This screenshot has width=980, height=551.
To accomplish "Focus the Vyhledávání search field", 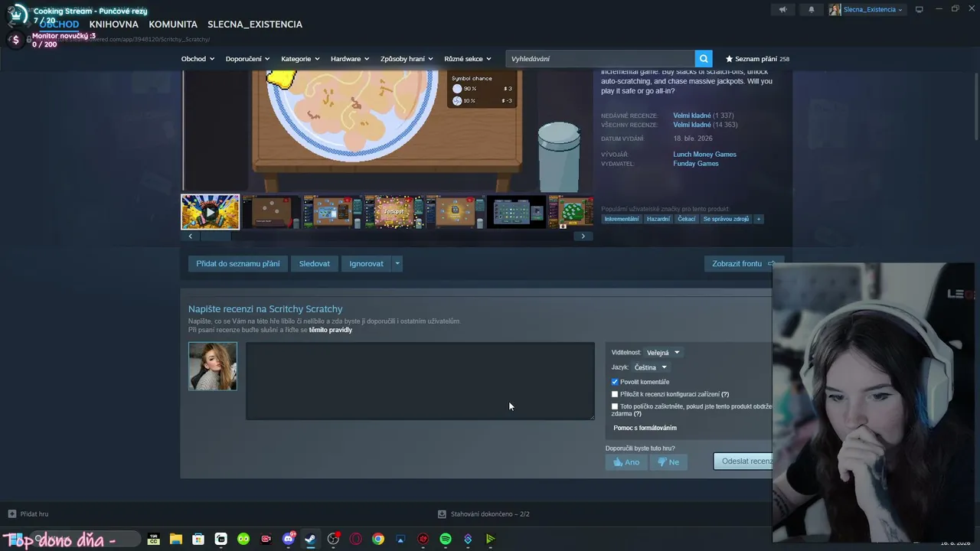I will 600,59.
